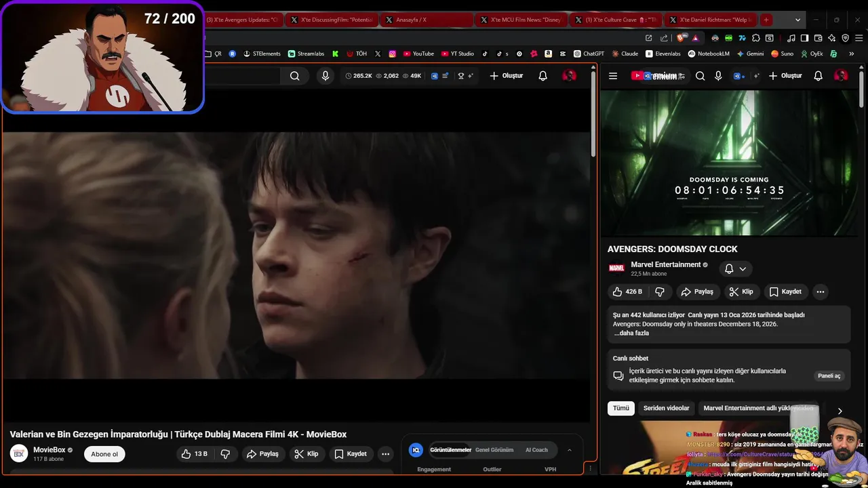This screenshot has height=488, width=868.
Task: Open ChatGPT bookmark
Action: [589, 54]
